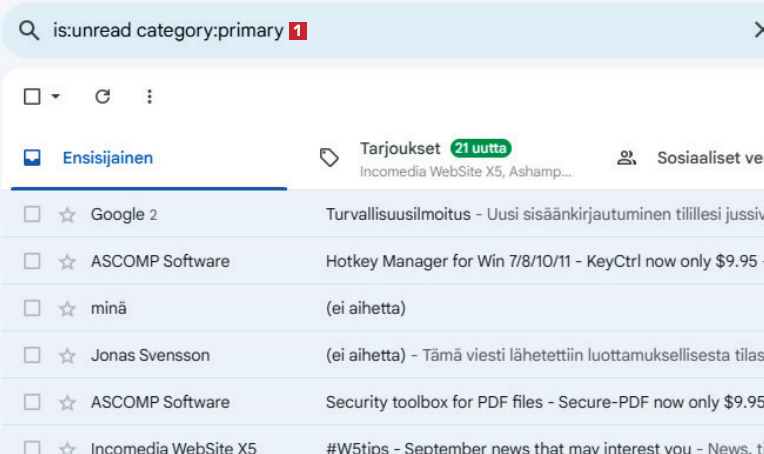
Task: Star the first ASCOMP Software Hotkey Manager email
Action: (67, 262)
